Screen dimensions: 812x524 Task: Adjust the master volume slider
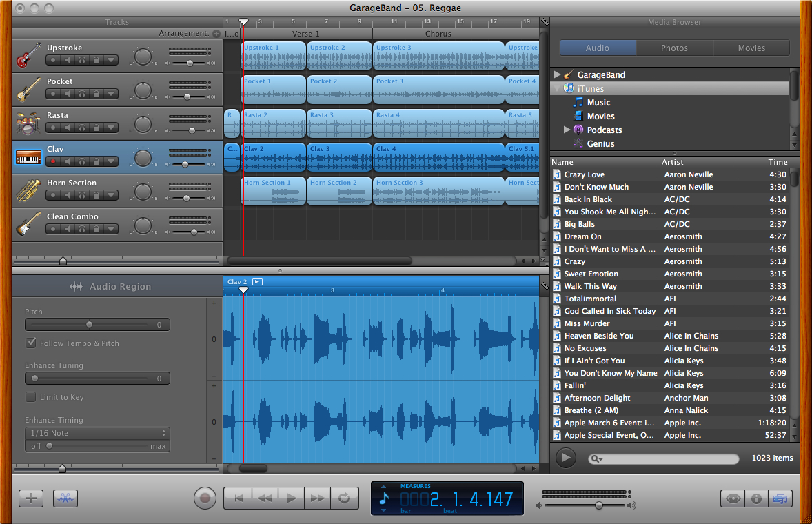tap(598, 505)
